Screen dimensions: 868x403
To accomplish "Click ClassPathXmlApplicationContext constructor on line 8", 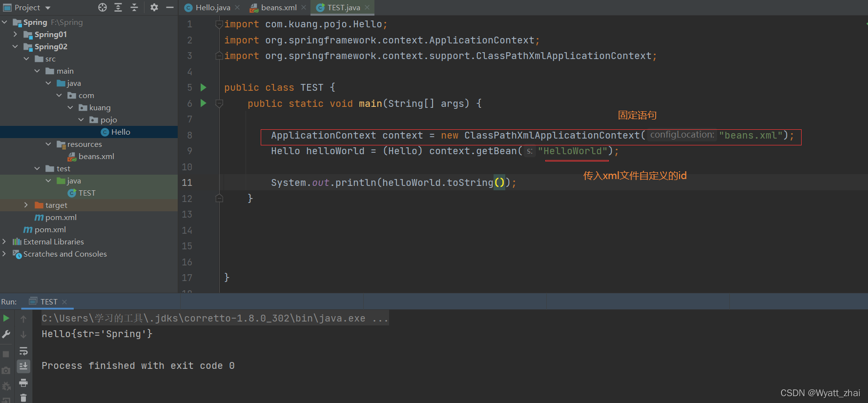I will [x=552, y=135].
